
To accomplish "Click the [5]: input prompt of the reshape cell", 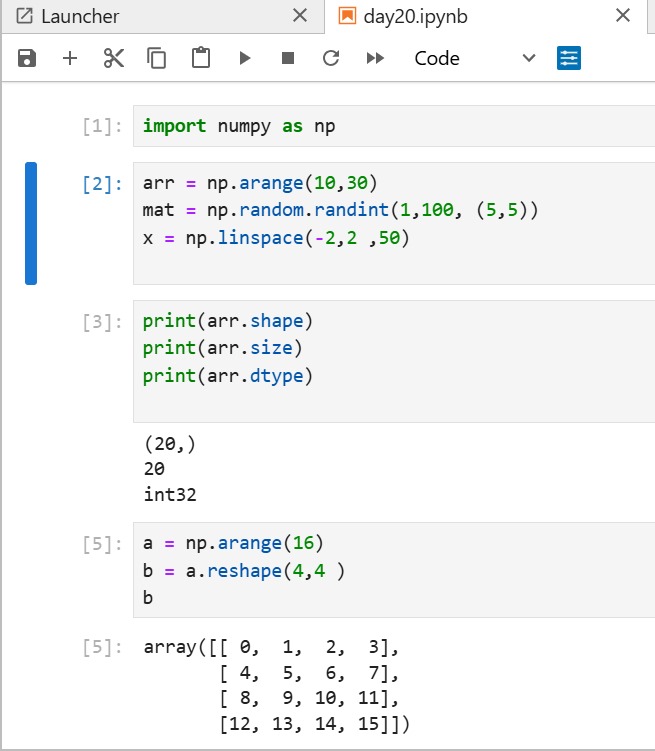I will click(102, 544).
